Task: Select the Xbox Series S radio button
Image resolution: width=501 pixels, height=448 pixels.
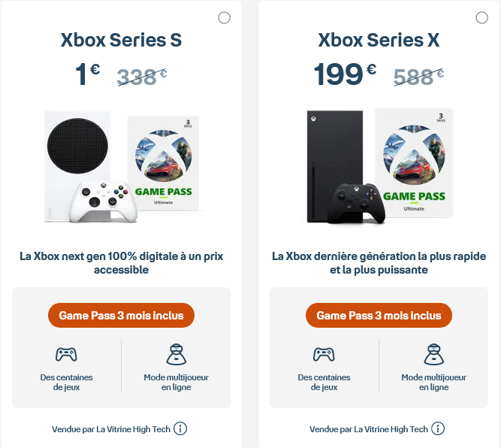Action: click(224, 18)
